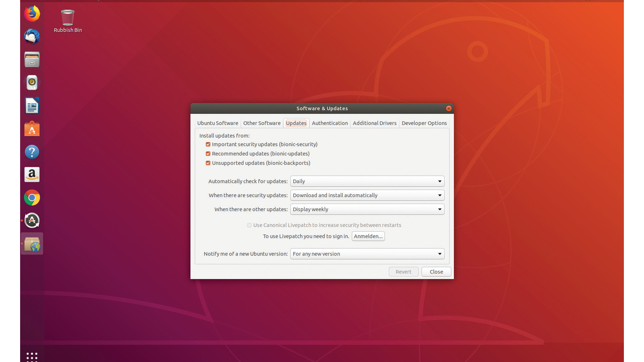Open the Help icon in the dock

pyautogui.click(x=32, y=152)
